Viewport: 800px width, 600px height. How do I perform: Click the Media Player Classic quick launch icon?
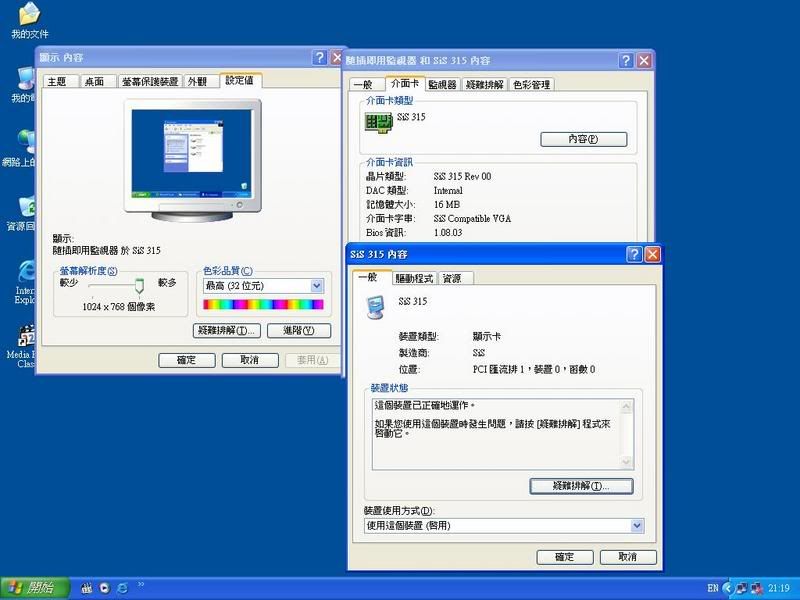pyautogui.click(x=87, y=588)
